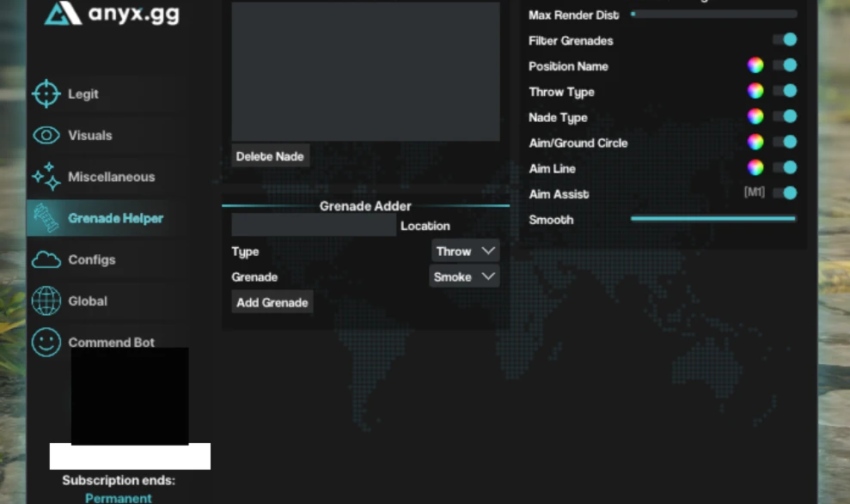The height and width of the screenshot is (504, 850).
Task: Click the Subscription ends label
Action: pyautogui.click(x=119, y=480)
